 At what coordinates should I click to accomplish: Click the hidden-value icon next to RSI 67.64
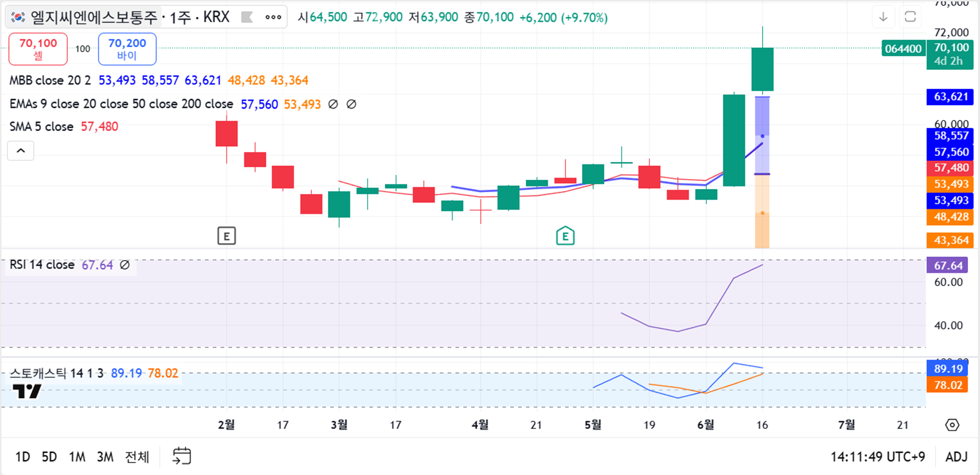[x=125, y=265]
